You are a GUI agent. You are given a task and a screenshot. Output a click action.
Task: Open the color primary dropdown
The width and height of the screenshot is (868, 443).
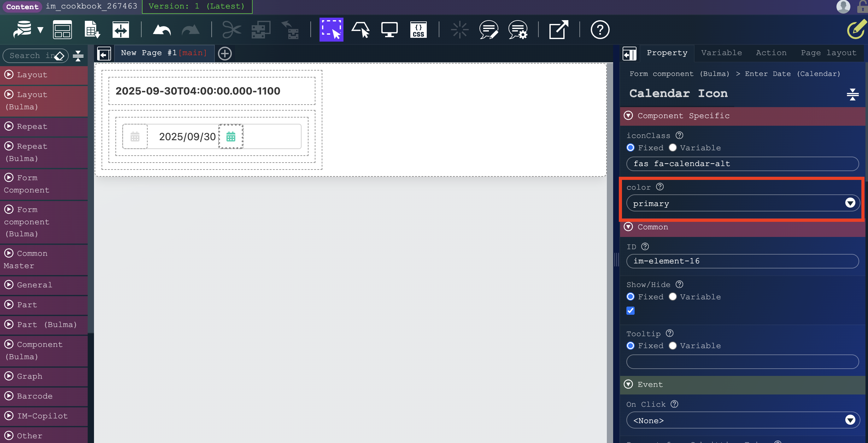742,203
